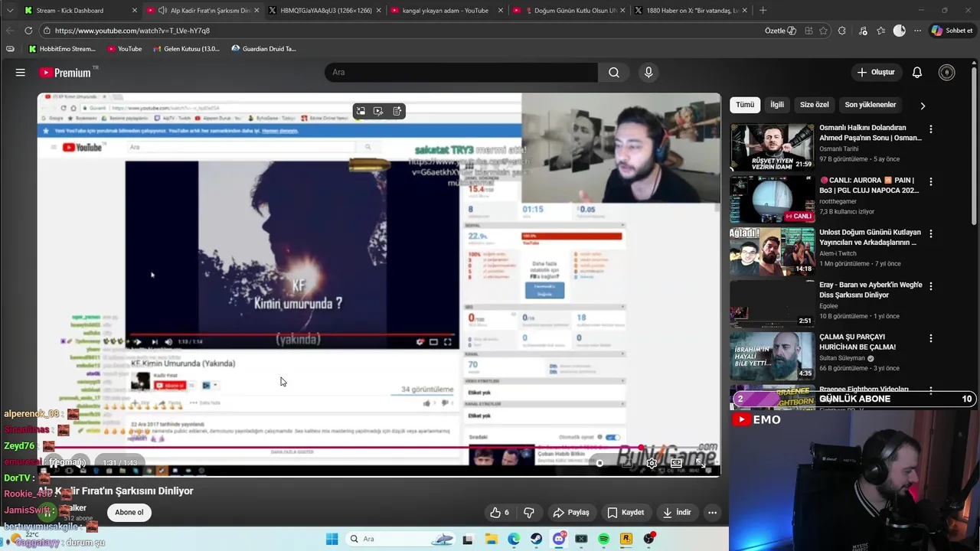980x551 pixels.
Task: Open the HobbitEmo Stream bookmark
Action: (x=63, y=49)
